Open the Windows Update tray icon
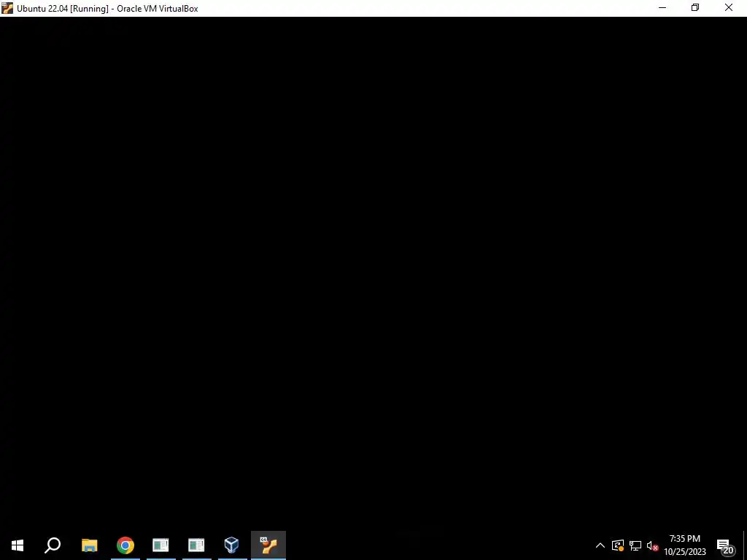The image size is (747, 560). click(618, 545)
